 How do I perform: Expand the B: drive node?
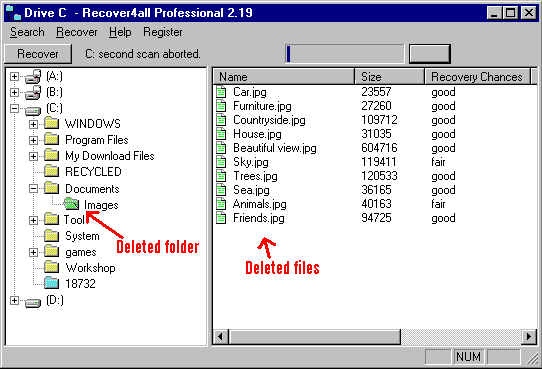[x=14, y=92]
